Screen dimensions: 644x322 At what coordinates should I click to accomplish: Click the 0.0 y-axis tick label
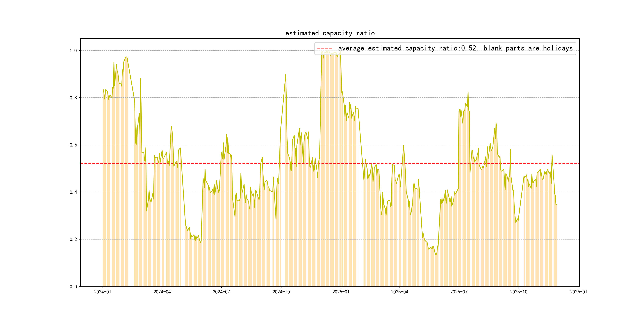(x=73, y=287)
